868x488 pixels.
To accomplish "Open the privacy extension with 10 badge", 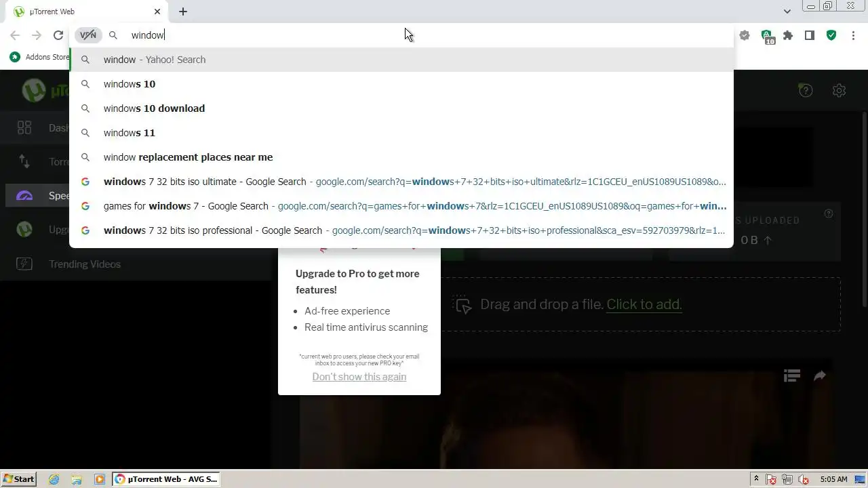I will (x=767, y=36).
